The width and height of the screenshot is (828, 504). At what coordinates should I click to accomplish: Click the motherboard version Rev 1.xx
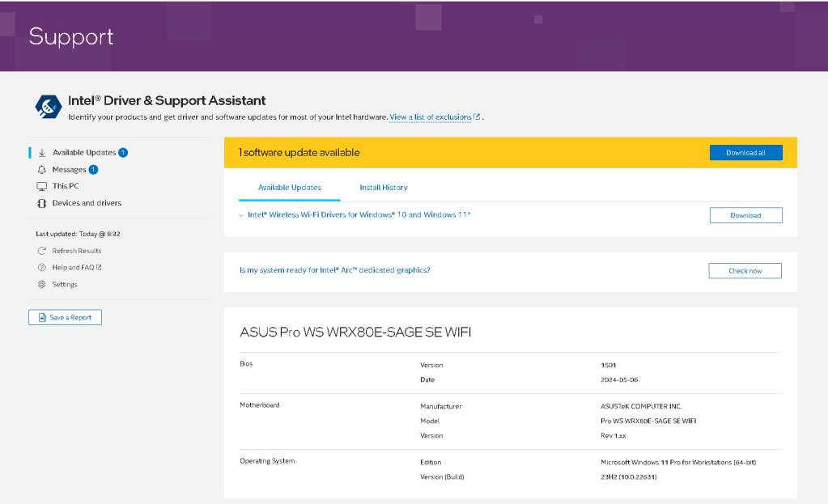click(613, 436)
